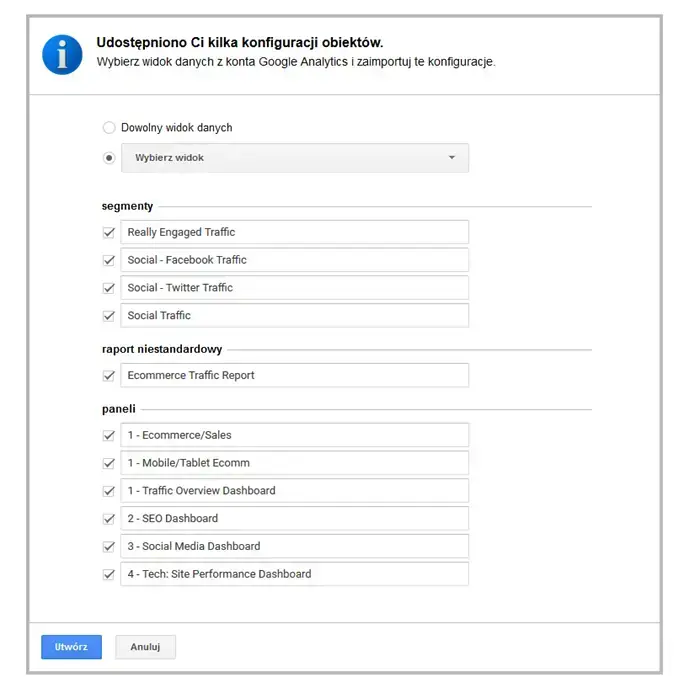
Task: Deselect the Social Traffic segment checkbox
Action: click(x=109, y=316)
